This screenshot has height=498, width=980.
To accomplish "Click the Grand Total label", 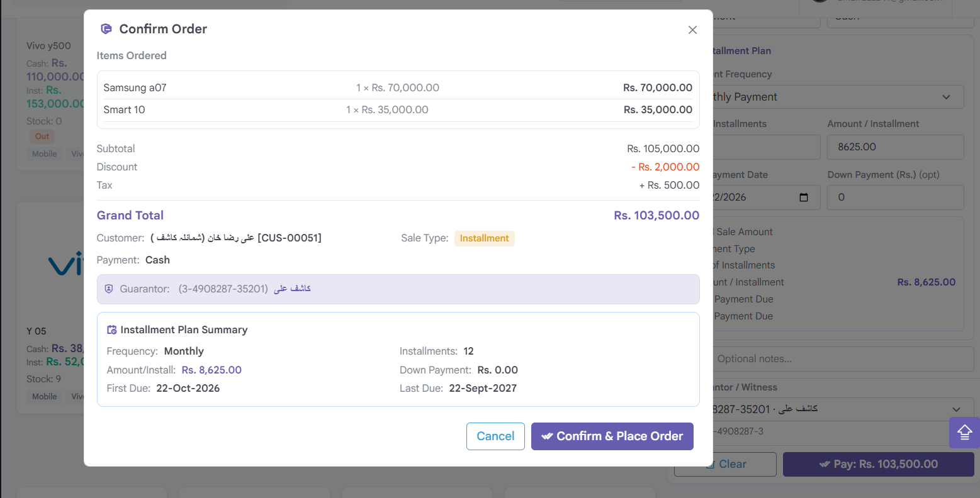I will (130, 216).
